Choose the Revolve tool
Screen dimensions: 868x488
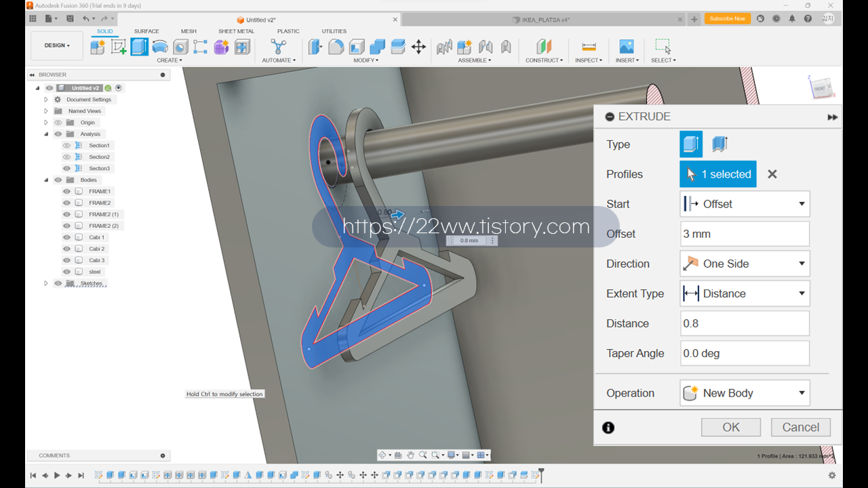pos(160,47)
